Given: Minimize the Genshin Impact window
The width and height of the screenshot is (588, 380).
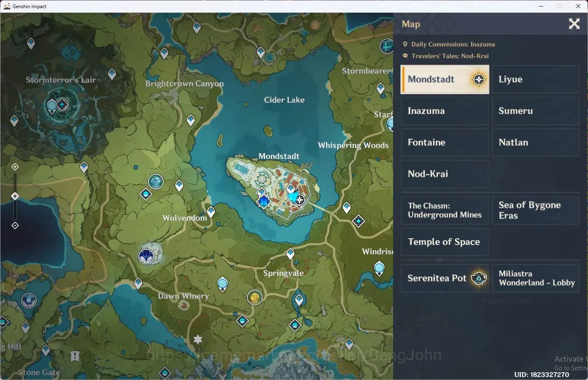Looking at the screenshot, I should pos(541,6).
